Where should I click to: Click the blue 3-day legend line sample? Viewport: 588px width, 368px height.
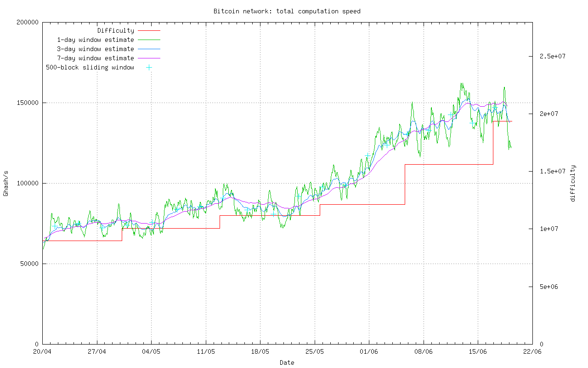click(x=149, y=49)
